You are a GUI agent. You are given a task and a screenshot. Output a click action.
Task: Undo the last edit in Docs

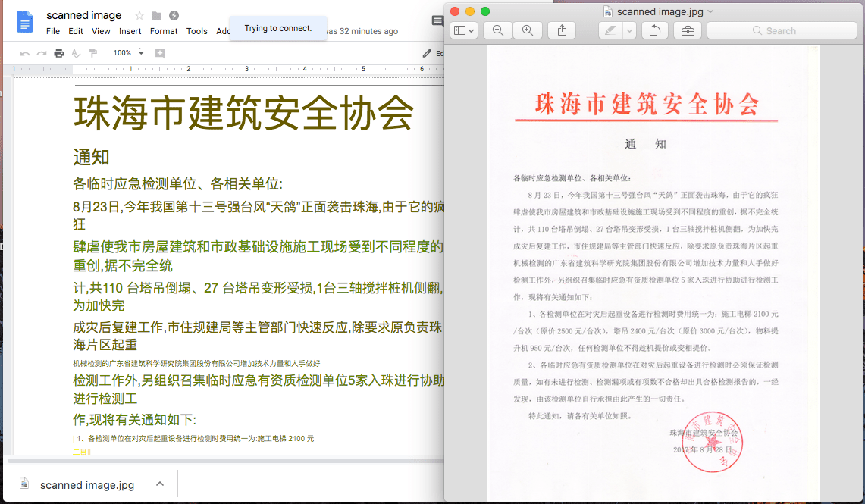pyautogui.click(x=25, y=54)
